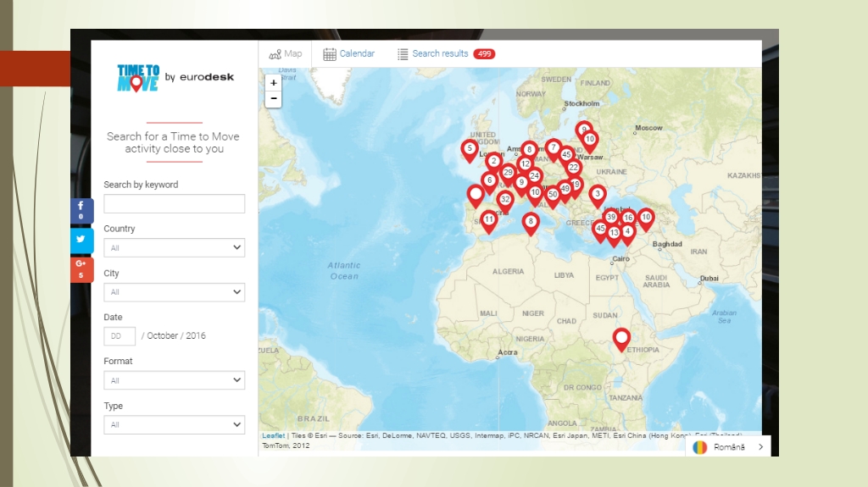
Task: Click the Google Plus share icon
Action: point(81,268)
